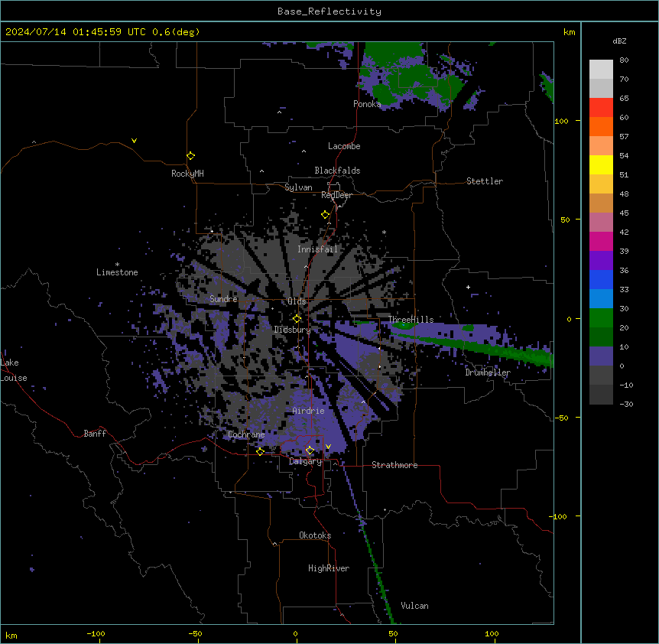The width and height of the screenshot is (659, 644).
Task: Click the red 60 dBZ legend swatch
Action: 601,108
